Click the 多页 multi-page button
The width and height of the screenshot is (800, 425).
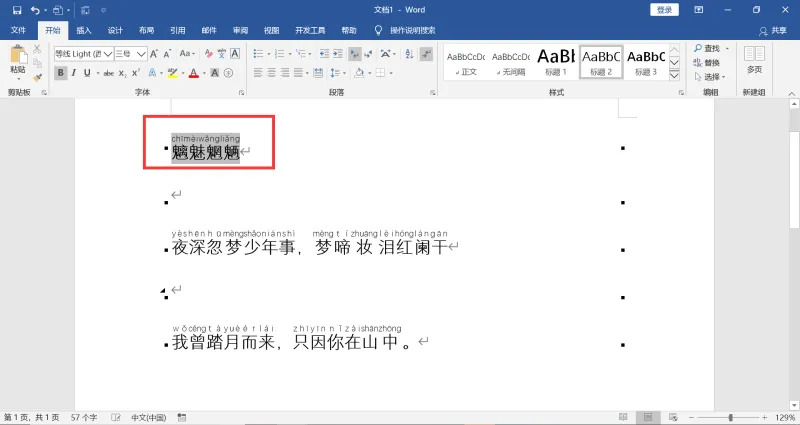pyautogui.click(x=754, y=60)
